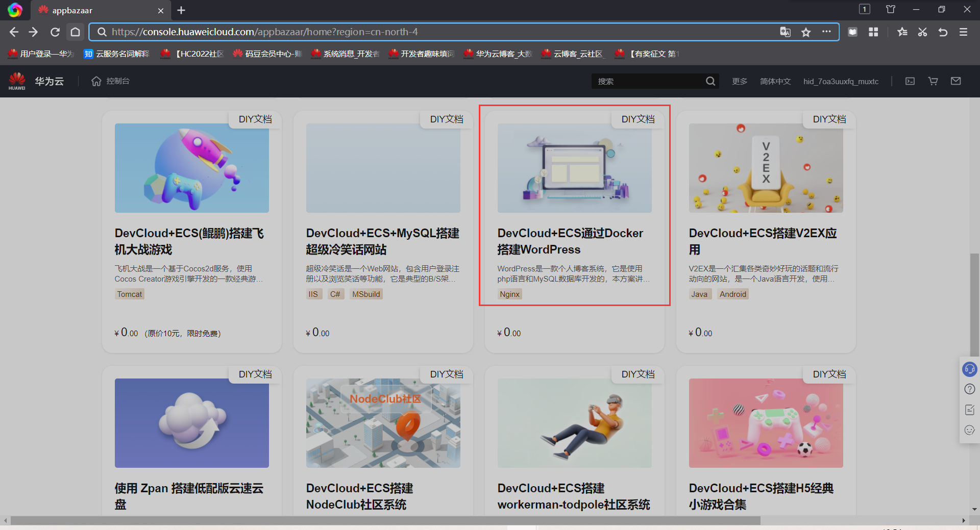
Task: Open the help question mark icon
Action: pos(969,389)
